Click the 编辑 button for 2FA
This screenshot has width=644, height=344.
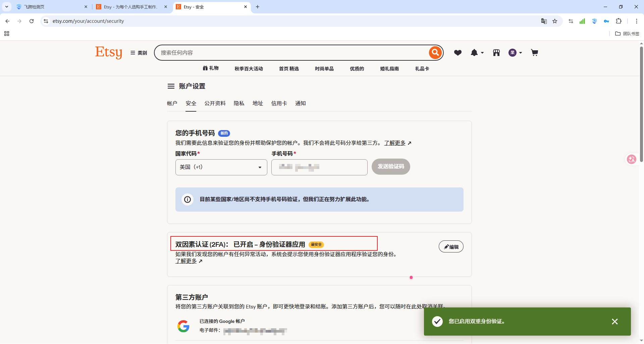point(451,247)
